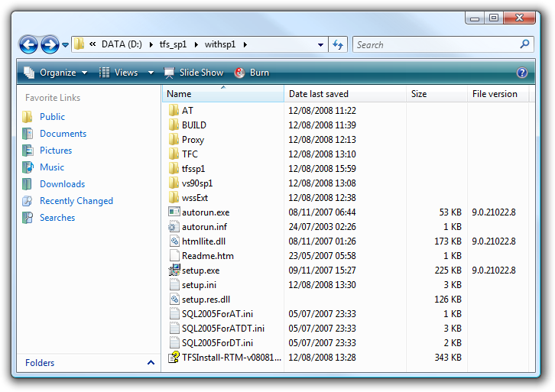Show hidden breadcrumb locations chevron

coord(92,44)
